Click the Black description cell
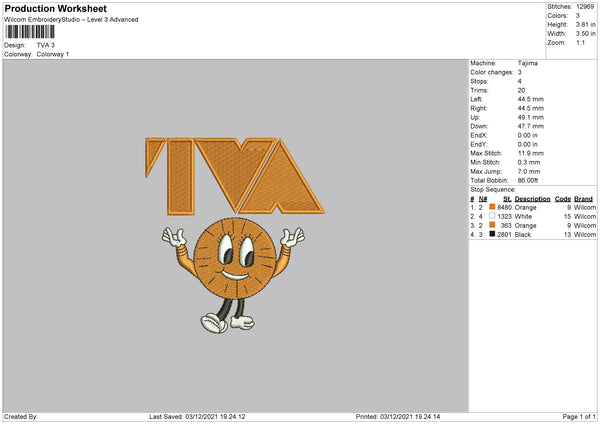600x424 pixels. click(523, 235)
